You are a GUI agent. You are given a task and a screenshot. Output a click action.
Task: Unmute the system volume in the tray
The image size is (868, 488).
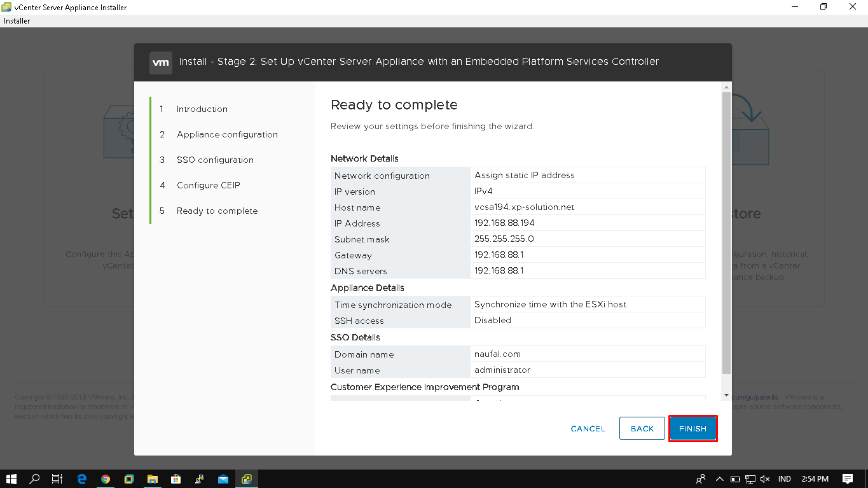coord(765,478)
